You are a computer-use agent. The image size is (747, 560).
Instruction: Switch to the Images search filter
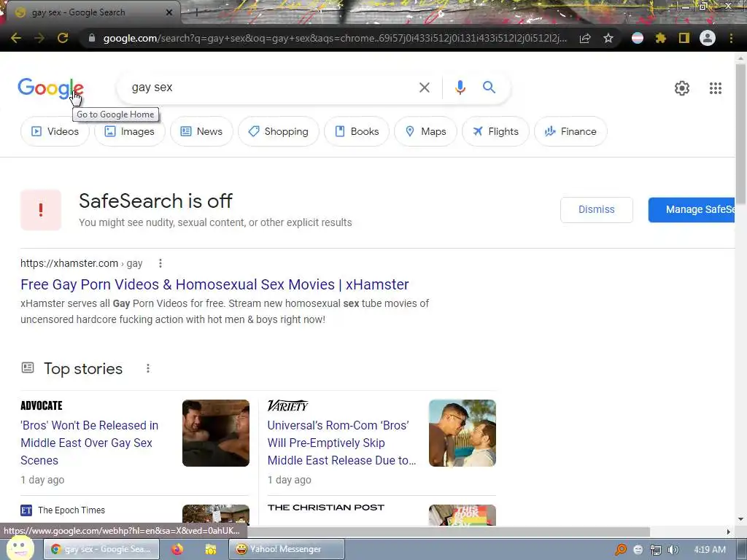[x=130, y=131]
